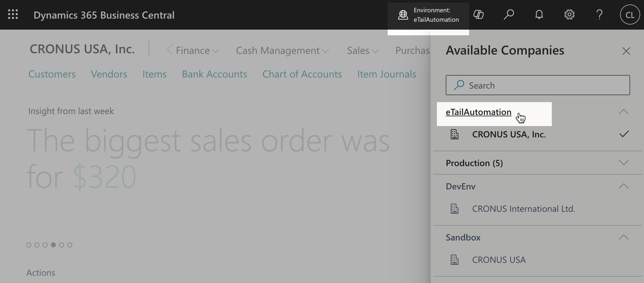Open the app launcher waffle menu

(13, 14)
